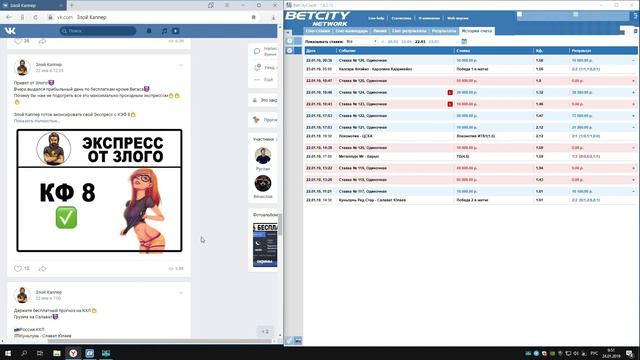Image resolution: width=640 pixels, height=360 pixels.
Task: Open the write-message icon in VK sidebar
Action: coord(257,51)
